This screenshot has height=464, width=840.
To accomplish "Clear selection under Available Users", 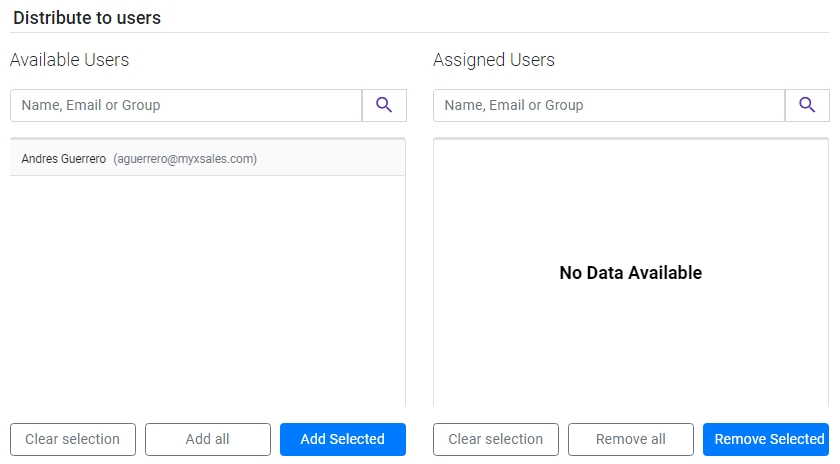I will click(x=73, y=439).
